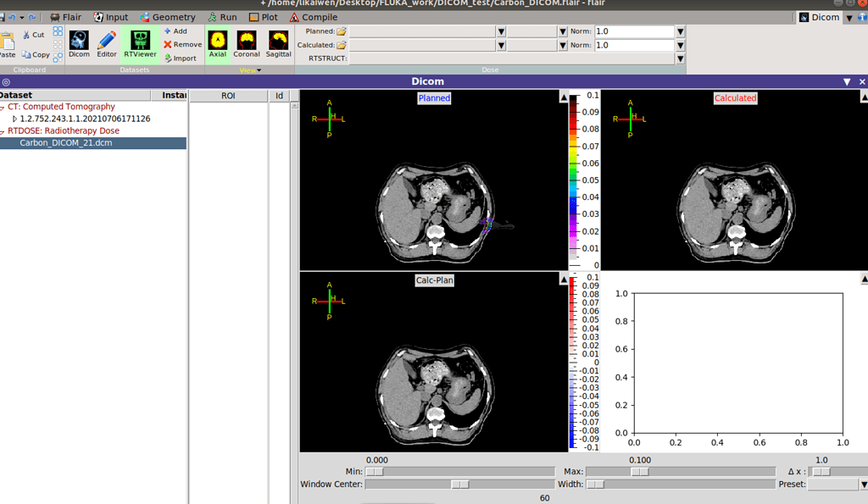This screenshot has height=504, width=868.
Task: Expand the CT series 1.2.752.243 tree node
Action: pos(14,119)
